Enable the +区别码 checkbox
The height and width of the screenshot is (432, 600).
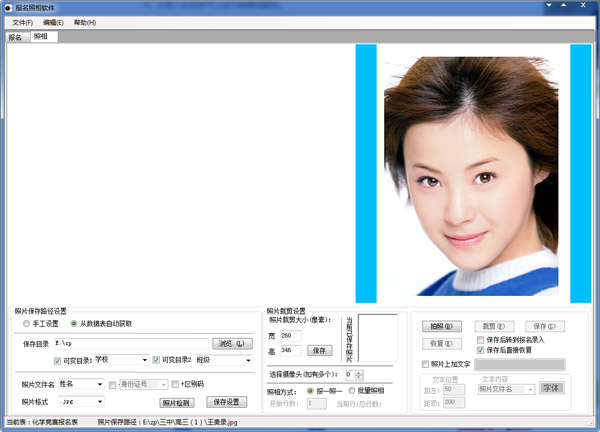tap(174, 383)
